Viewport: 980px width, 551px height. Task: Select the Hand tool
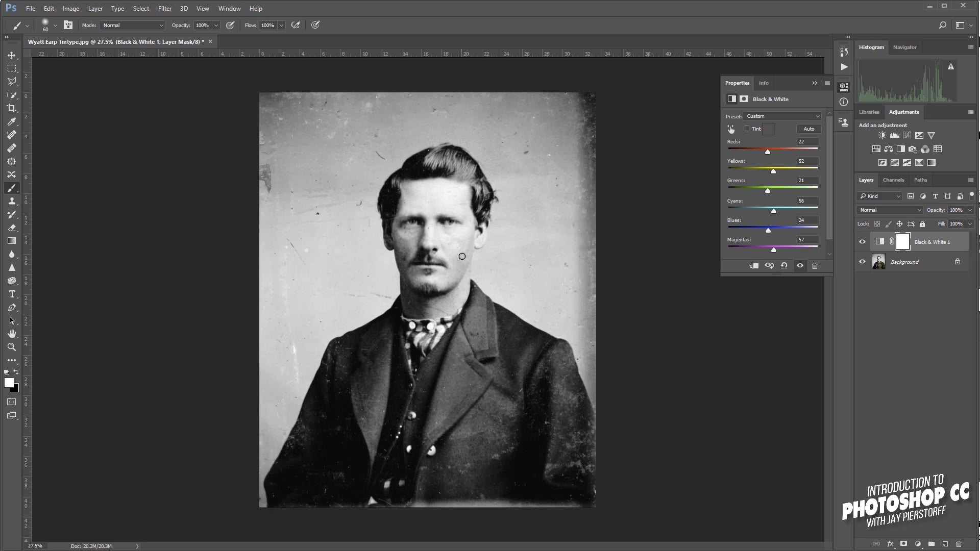click(x=11, y=334)
